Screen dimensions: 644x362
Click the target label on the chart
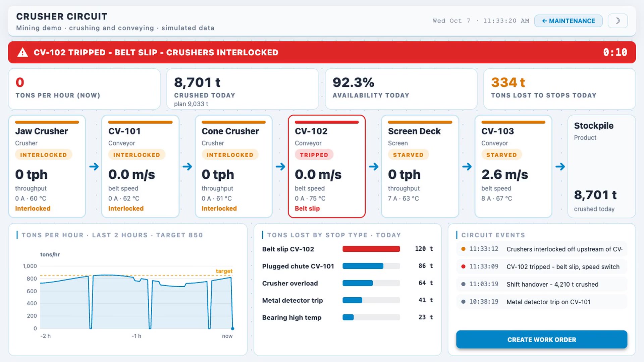(224, 271)
